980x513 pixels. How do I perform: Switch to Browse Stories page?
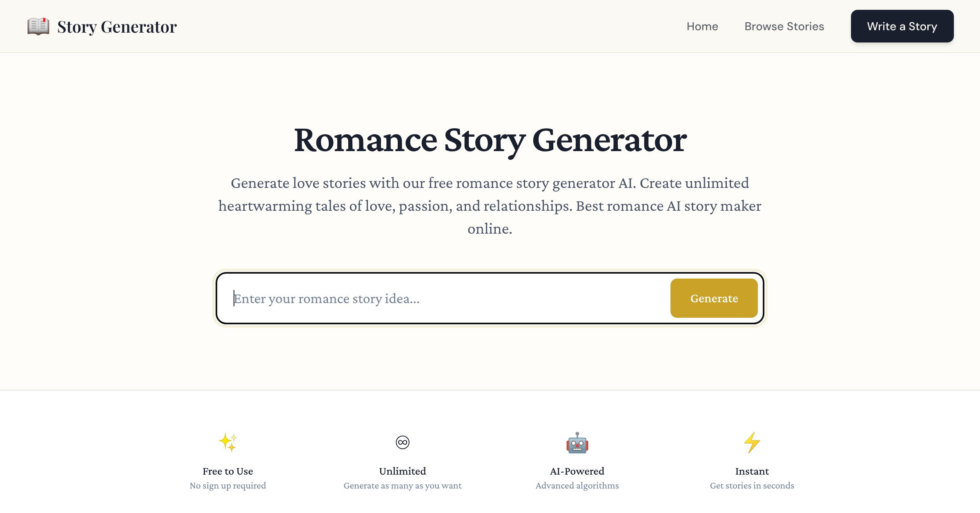tap(784, 26)
